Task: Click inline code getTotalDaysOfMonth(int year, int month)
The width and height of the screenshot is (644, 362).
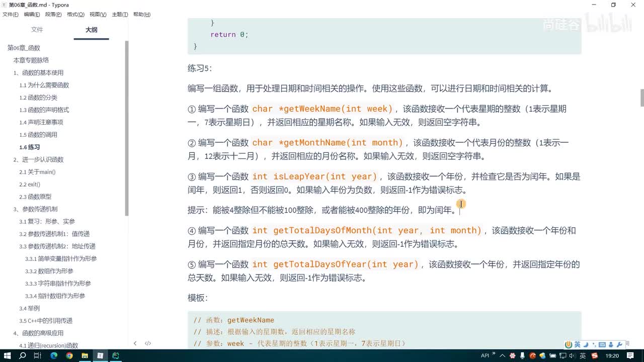Action: (x=367, y=230)
